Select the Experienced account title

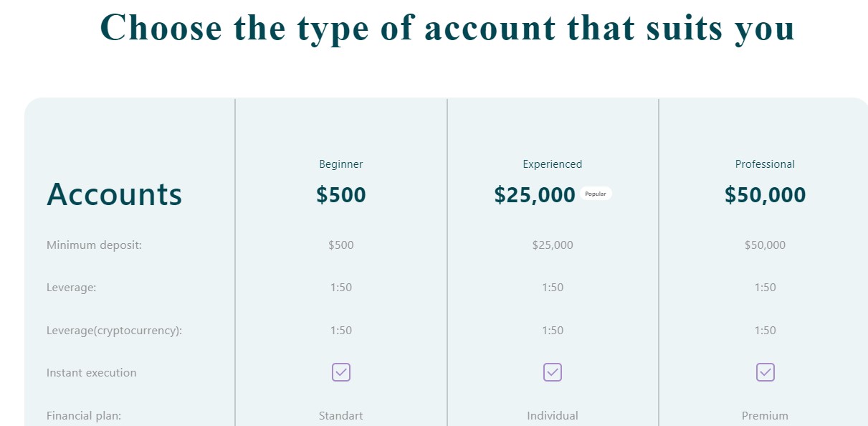click(x=553, y=164)
